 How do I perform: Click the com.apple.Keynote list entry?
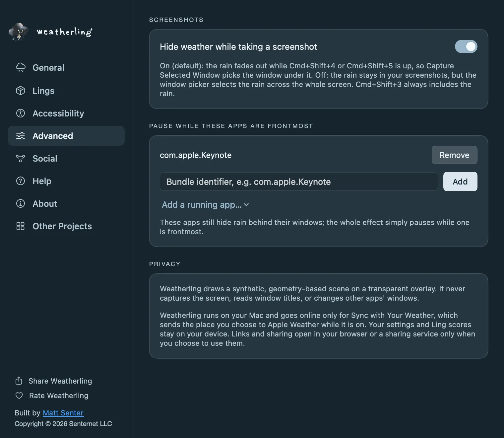click(x=196, y=155)
